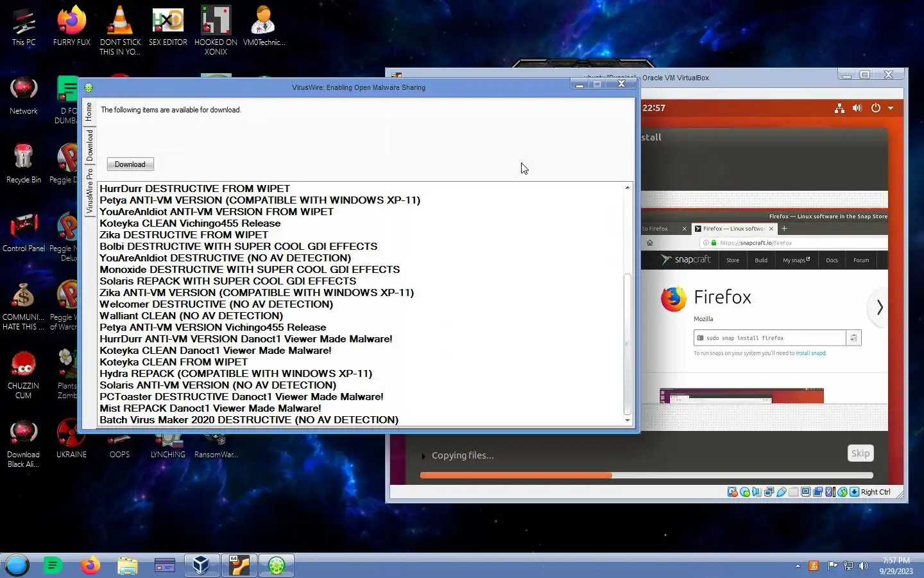
Task: Open the Recycle Bin icon
Action: tap(24, 164)
